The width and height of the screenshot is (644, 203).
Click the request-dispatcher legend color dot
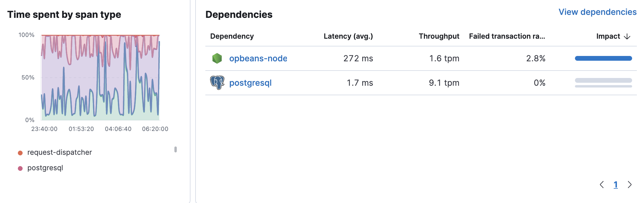20,152
